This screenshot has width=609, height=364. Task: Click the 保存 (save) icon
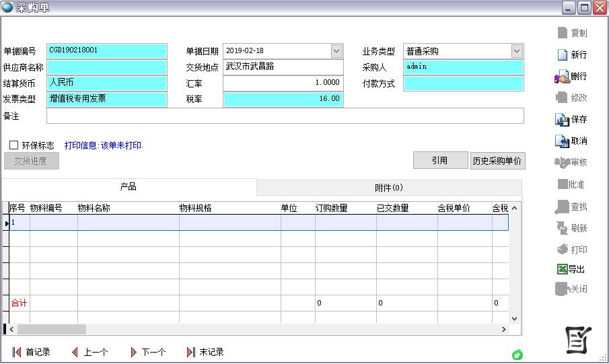(x=562, y=119)
